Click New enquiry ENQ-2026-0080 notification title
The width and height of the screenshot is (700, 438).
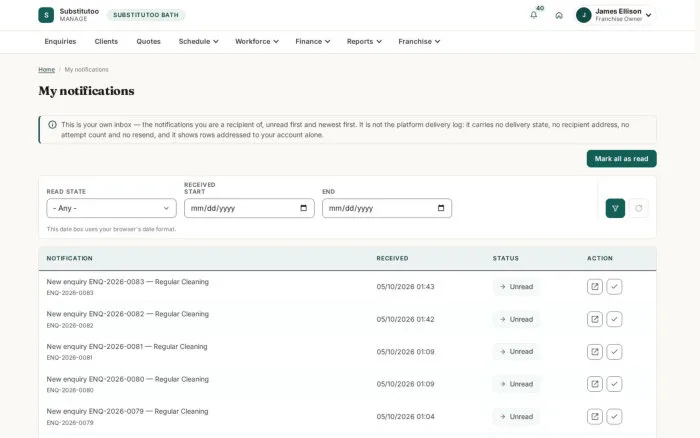pos(128,379)
